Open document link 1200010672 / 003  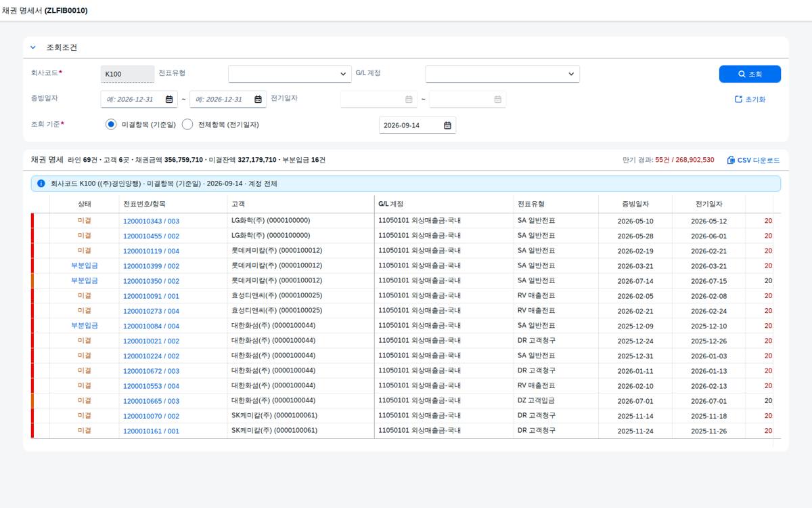point(151,371)
